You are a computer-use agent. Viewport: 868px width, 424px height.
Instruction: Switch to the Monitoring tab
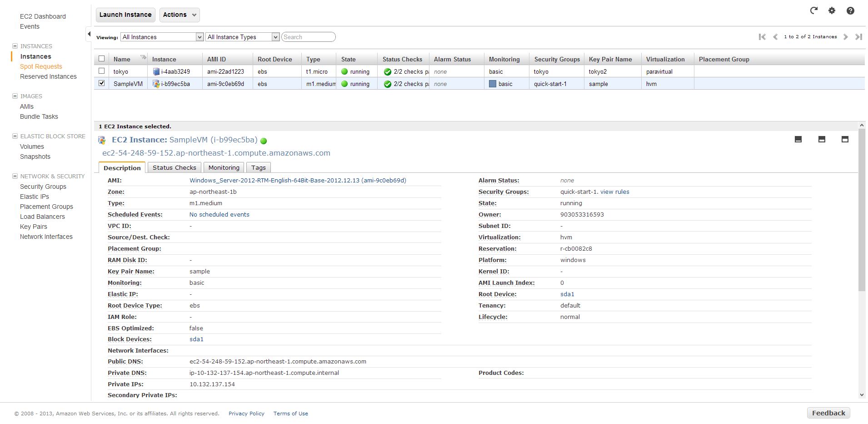(224, 167)
